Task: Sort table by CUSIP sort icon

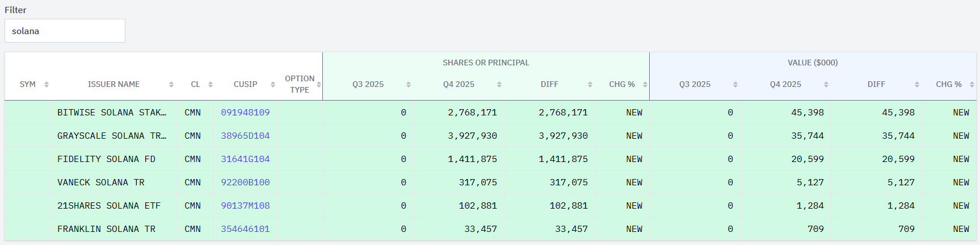Action: (273, 85)
